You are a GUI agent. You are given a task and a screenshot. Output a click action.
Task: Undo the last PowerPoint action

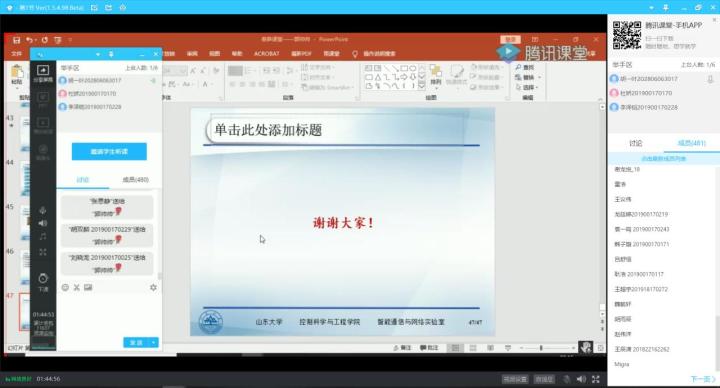(30, 40)
